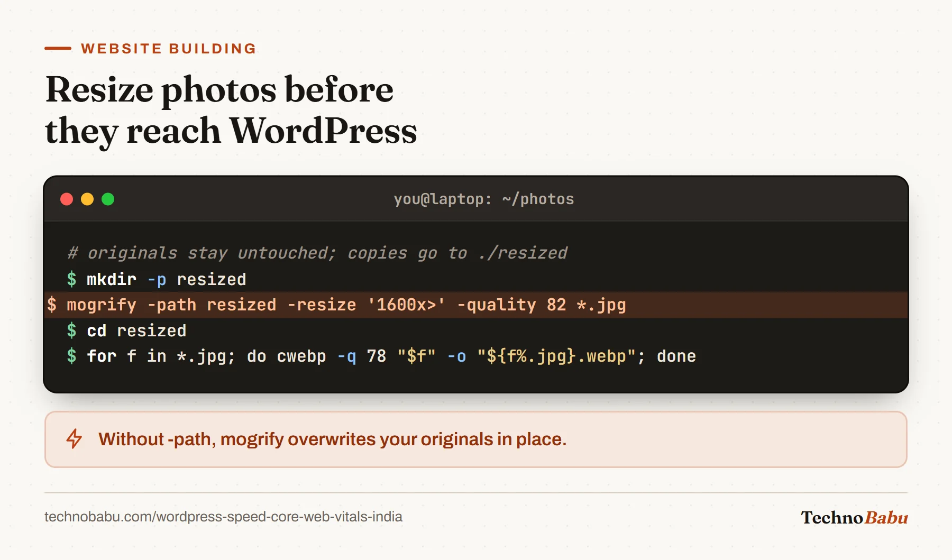Click the yellow minimize dot in terminal

pos(87,199)
